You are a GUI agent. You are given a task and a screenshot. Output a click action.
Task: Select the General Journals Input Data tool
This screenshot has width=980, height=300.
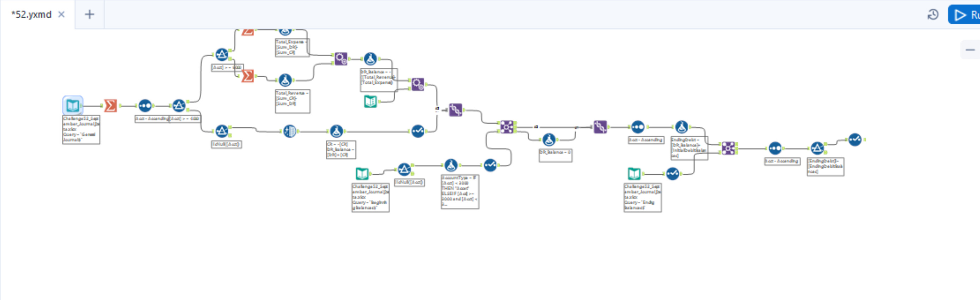[73, 106]
